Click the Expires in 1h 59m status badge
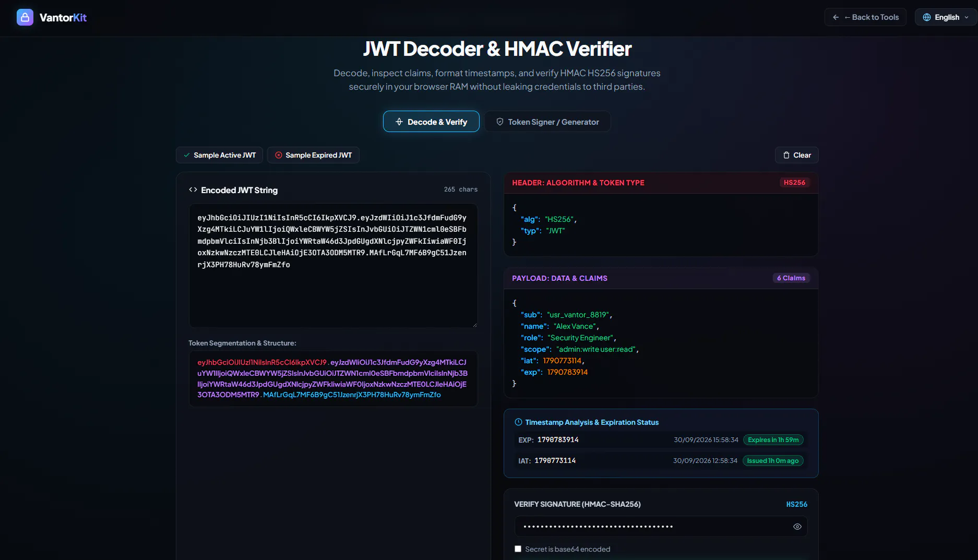 pyautogui.click(x=773, y=439)
